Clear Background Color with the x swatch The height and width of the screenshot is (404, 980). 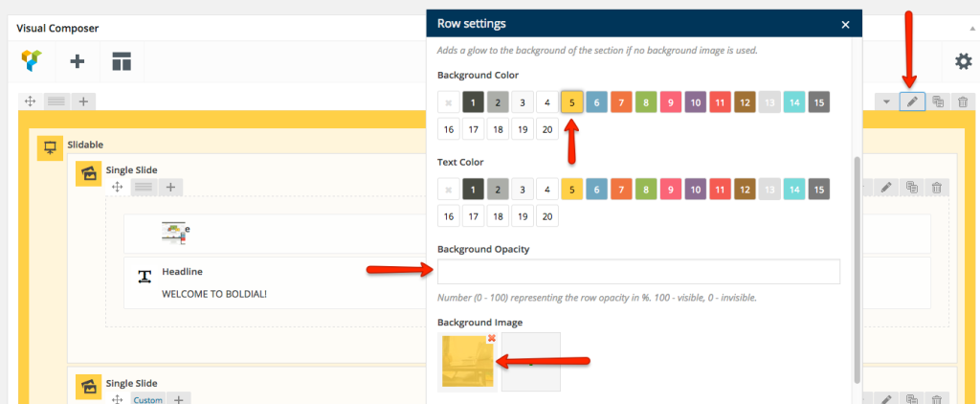coord(449,101)
